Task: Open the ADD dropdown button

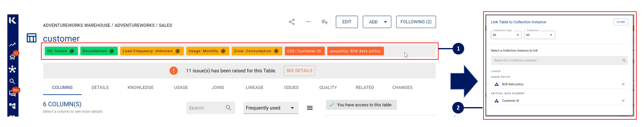Action: pos(377,22)
